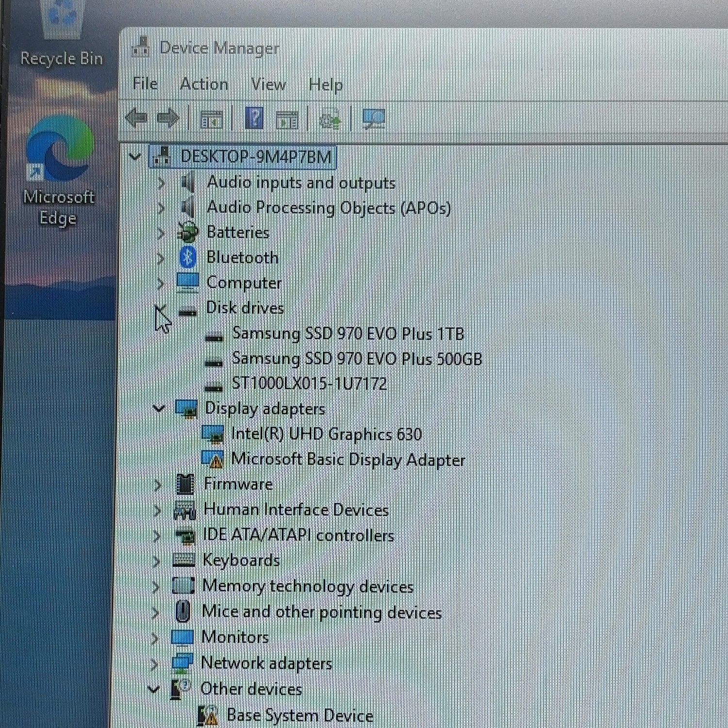Click the Samsung SSD 970 EVO Plus 1TB drive icon

pos(214,336)
